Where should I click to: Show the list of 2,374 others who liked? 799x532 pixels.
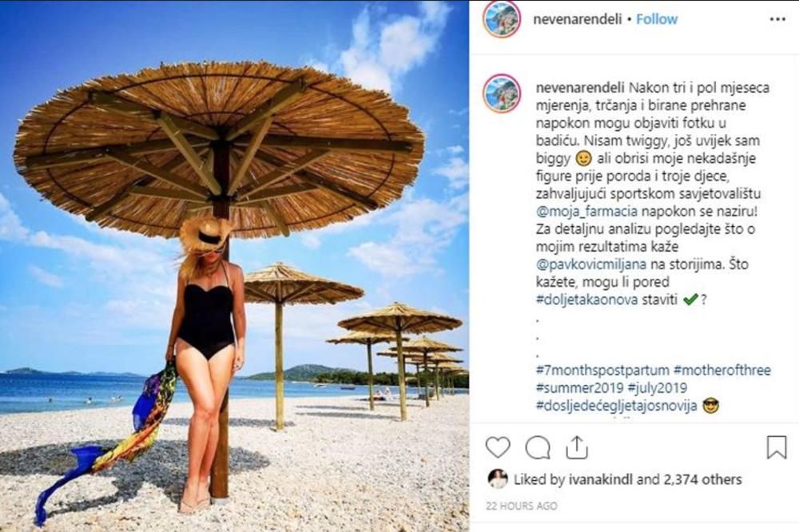coord(702,479)
